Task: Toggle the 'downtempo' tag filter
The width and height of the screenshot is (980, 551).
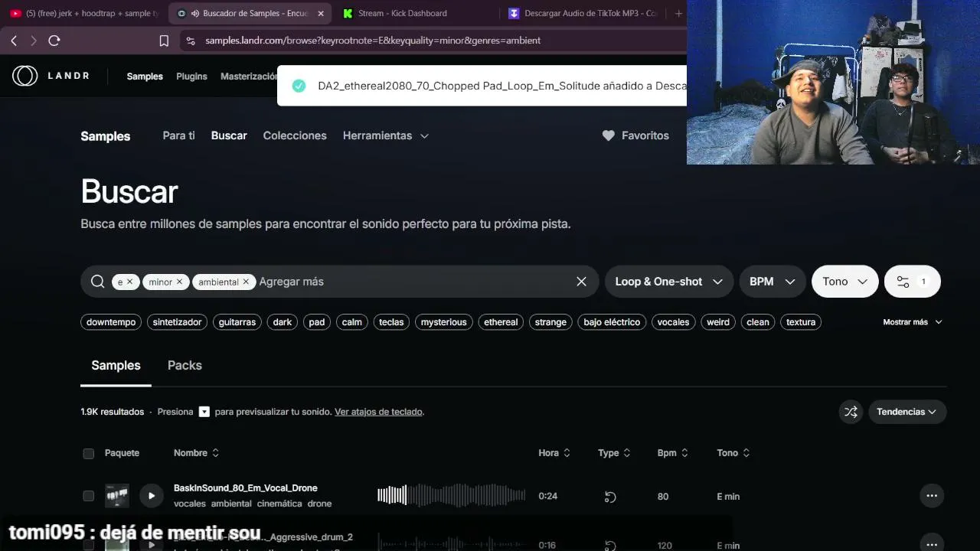Action: [x=111, y=322]
